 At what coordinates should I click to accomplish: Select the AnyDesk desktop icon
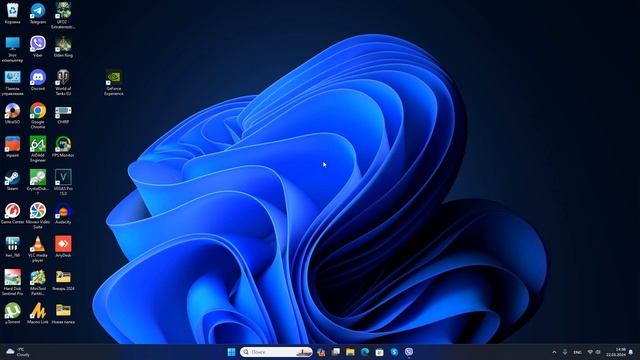point(63,247)
